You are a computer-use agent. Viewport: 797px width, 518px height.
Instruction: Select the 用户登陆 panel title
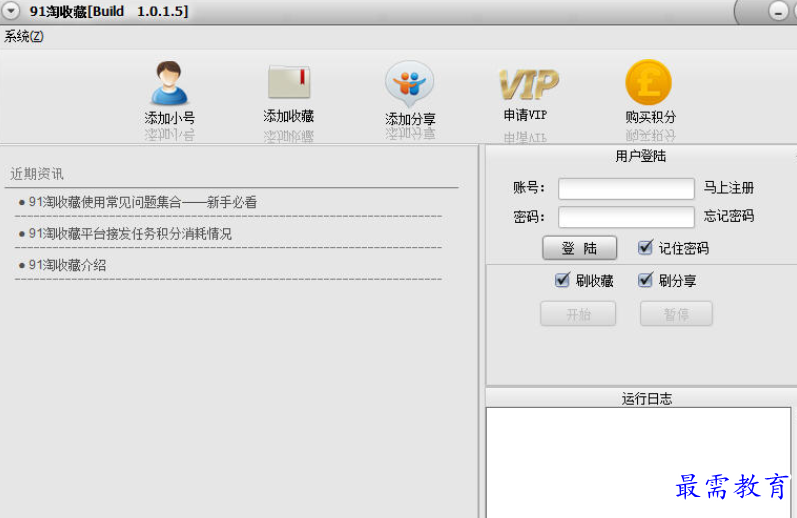point(640,156)
